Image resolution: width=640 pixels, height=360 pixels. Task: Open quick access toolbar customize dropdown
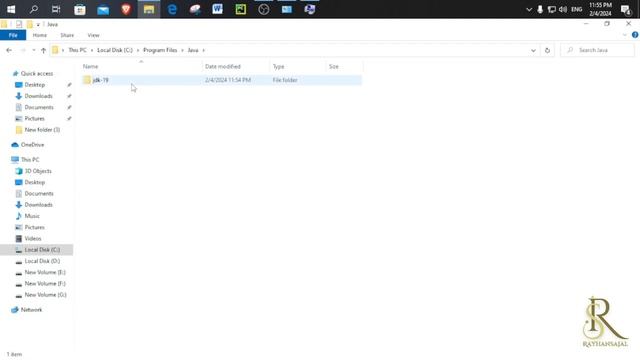tap(38, 24)
